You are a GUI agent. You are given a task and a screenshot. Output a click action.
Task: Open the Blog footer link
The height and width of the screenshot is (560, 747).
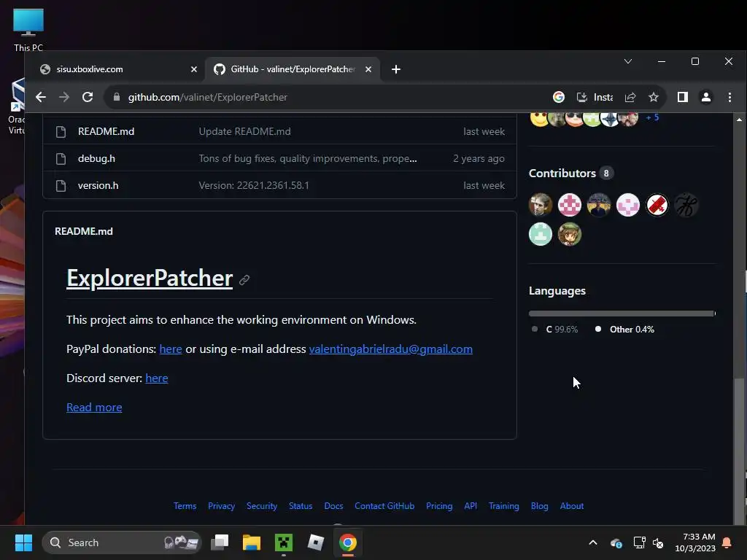(x=539, y=506)
